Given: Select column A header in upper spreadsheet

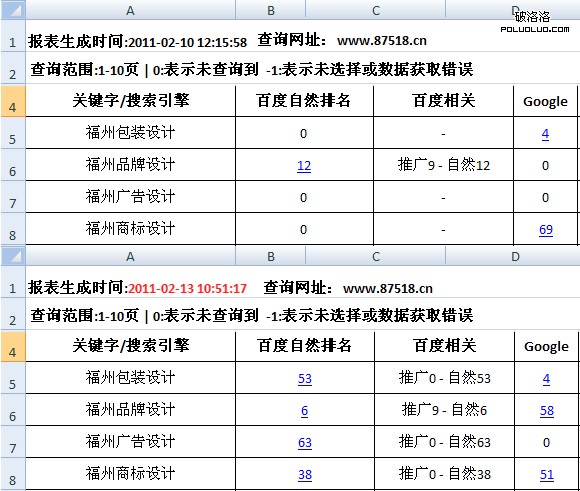Looking at the screenshot, I should coord(130,10).
